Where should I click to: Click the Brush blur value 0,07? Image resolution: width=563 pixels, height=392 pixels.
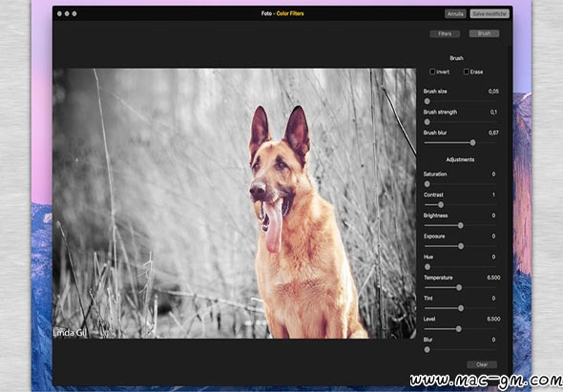coord(493,133)
